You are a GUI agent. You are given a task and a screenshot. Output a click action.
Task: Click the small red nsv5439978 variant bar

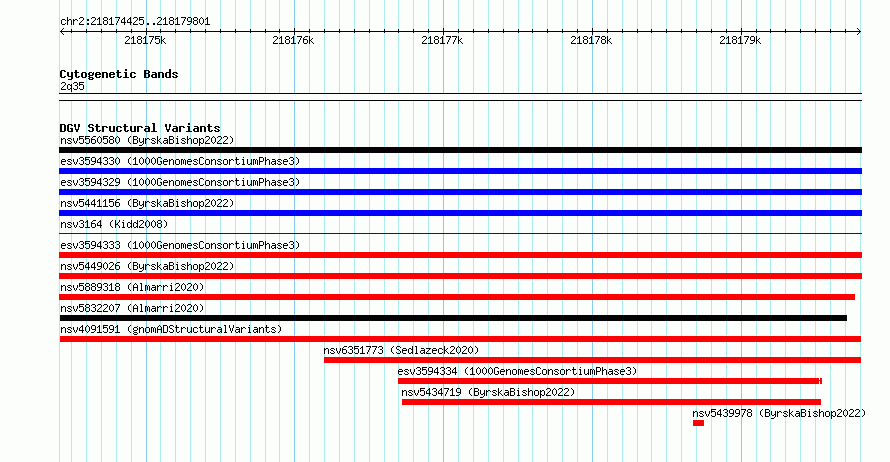click(698, 423)
